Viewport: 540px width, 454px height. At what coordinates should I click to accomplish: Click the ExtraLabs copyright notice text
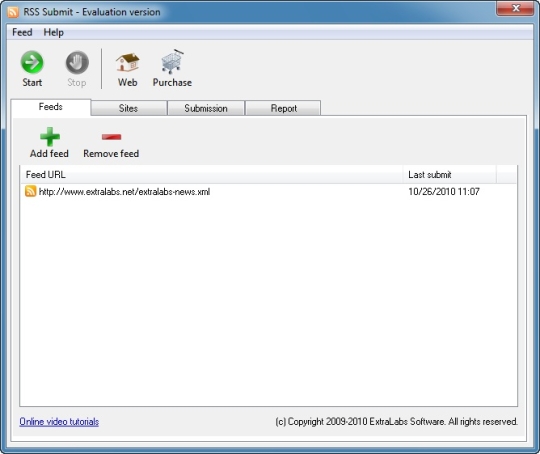click(x=396, y=422)
